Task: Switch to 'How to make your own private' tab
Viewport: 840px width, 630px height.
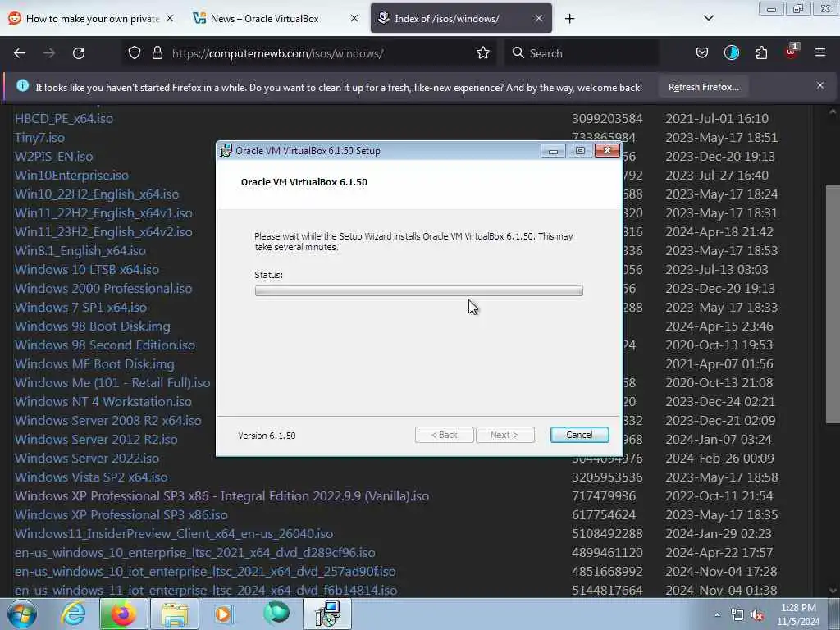Action: [x=92, y=18]
